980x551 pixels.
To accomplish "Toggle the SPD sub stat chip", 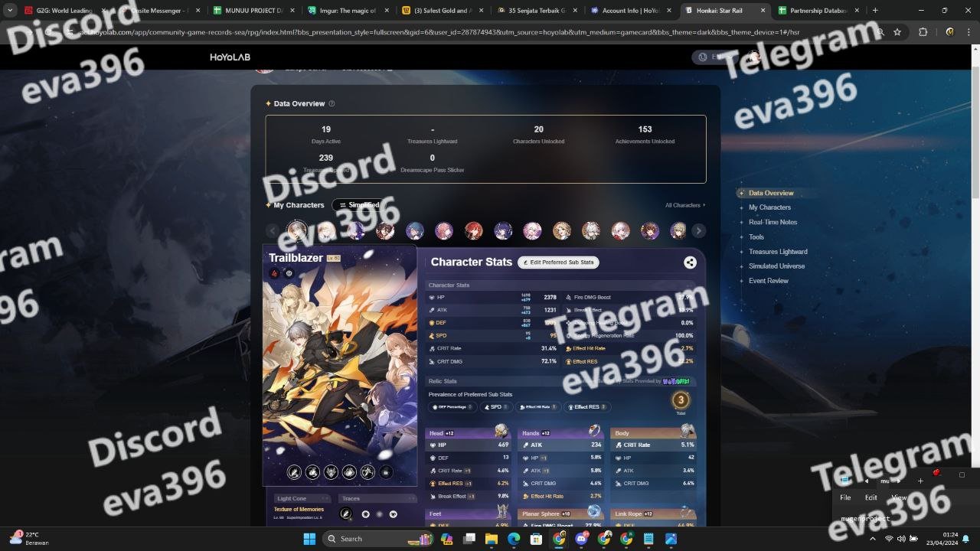I will point(495,407).
